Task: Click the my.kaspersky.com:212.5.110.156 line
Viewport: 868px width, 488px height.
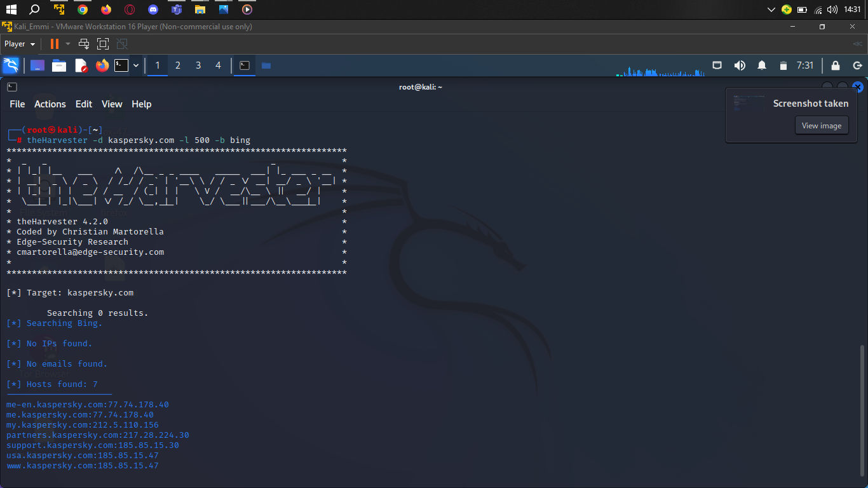Action: click(x=83, y=424)
